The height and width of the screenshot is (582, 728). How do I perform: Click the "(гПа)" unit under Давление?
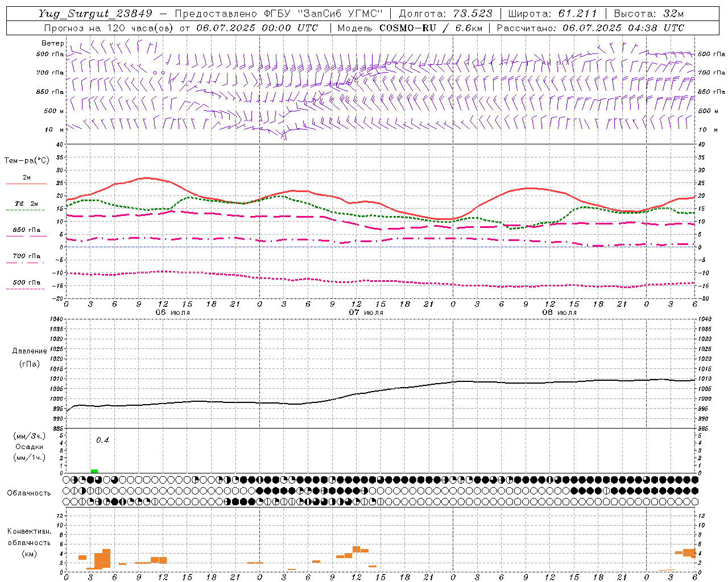(x=30, y=364)
